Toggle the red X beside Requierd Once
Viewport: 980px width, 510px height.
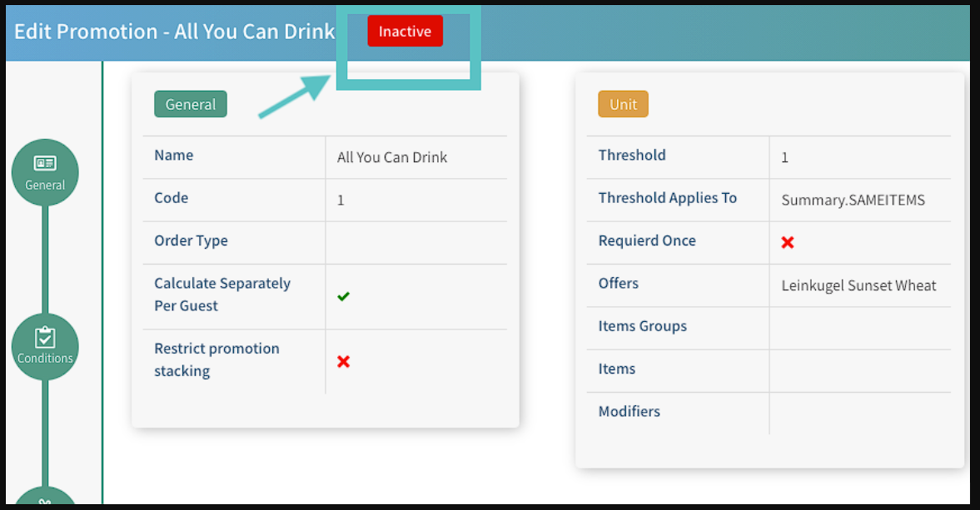(x=788, y=242)
